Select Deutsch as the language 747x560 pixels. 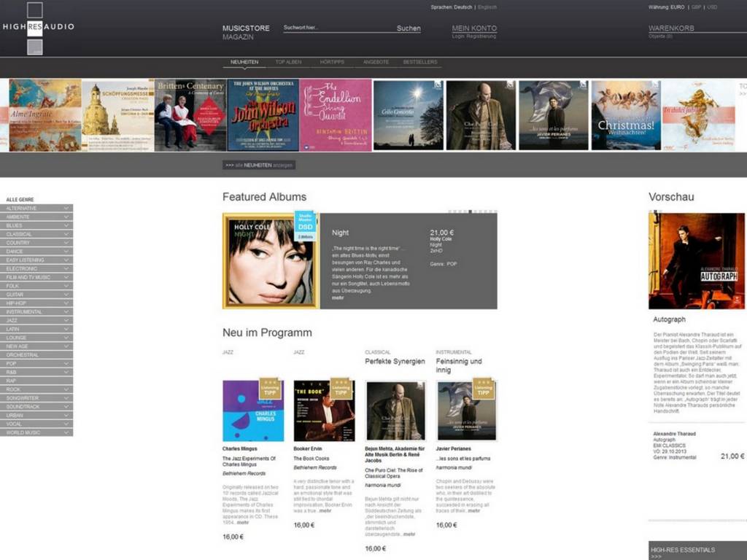tap(463, 7)
